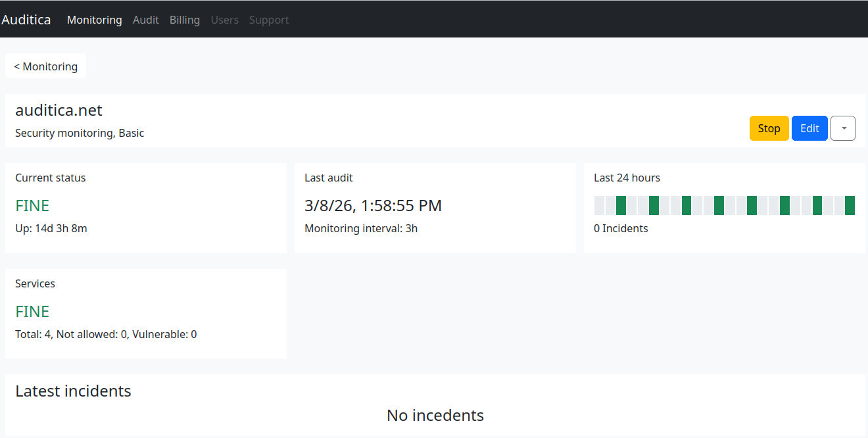
Task: Open the Monitoring menu item
Action: (94, 20)
